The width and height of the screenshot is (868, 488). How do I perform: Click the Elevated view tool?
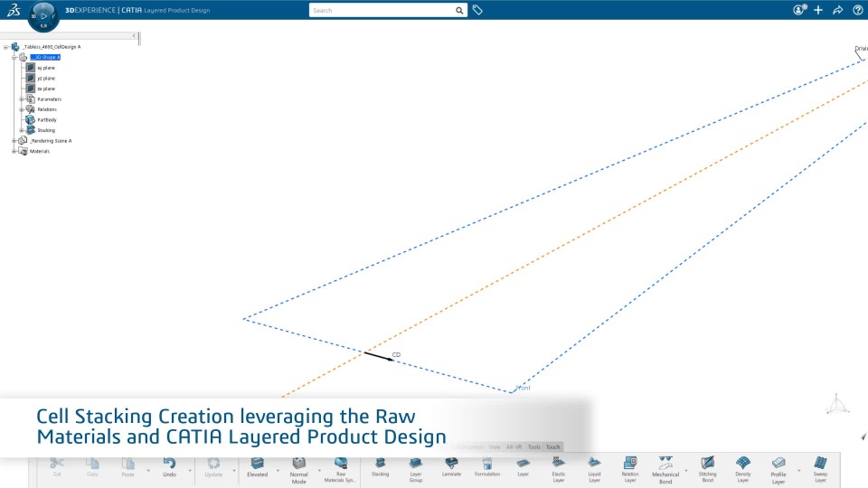point(257,467)
